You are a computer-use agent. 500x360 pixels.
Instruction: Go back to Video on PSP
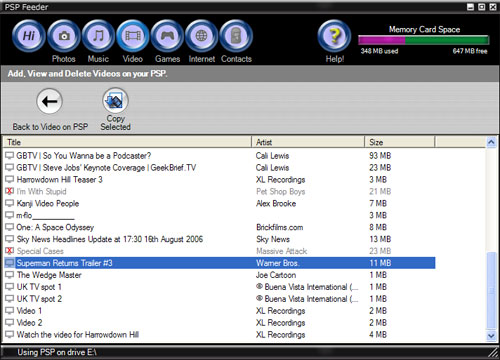tap(50, 101)
